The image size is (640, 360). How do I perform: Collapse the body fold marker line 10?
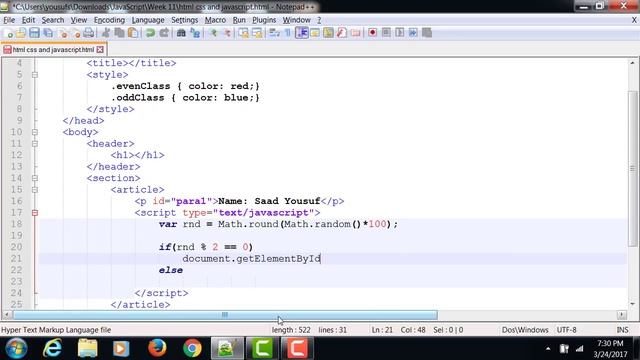coord(35,132)
